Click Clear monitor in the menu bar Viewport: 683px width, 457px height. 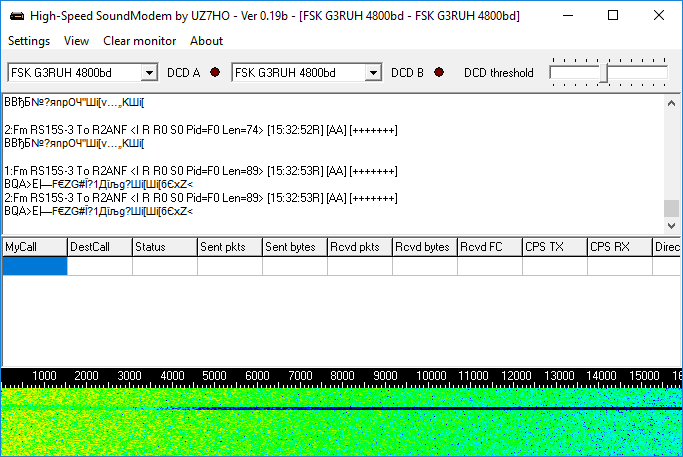tap(139, 41)
